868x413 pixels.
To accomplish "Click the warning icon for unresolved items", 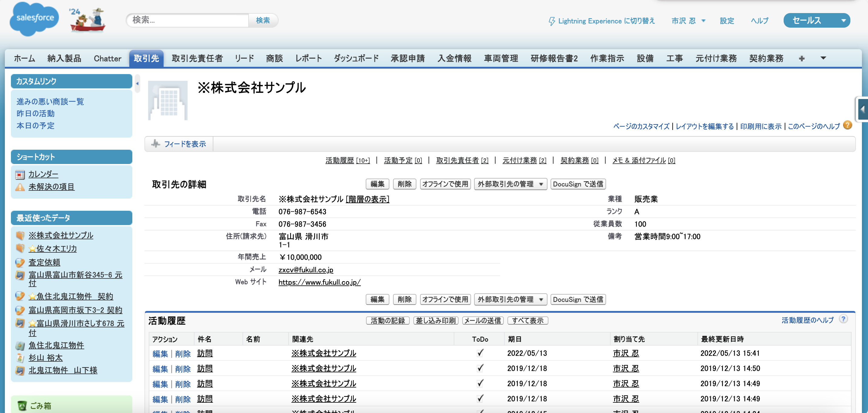I will [20, 187].
